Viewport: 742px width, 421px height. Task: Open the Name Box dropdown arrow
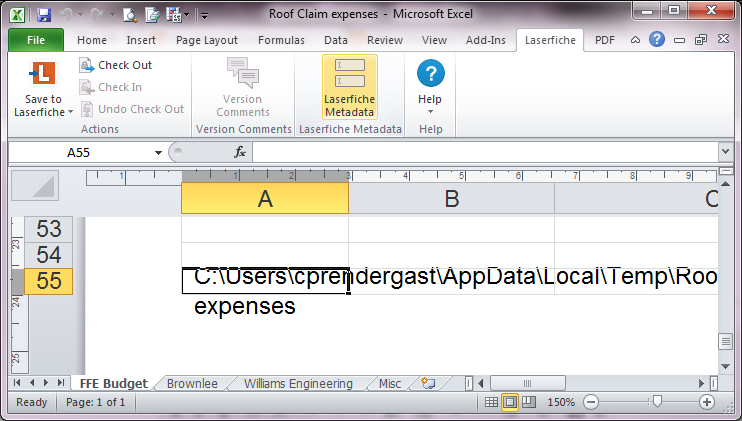(x=158, y=152)
